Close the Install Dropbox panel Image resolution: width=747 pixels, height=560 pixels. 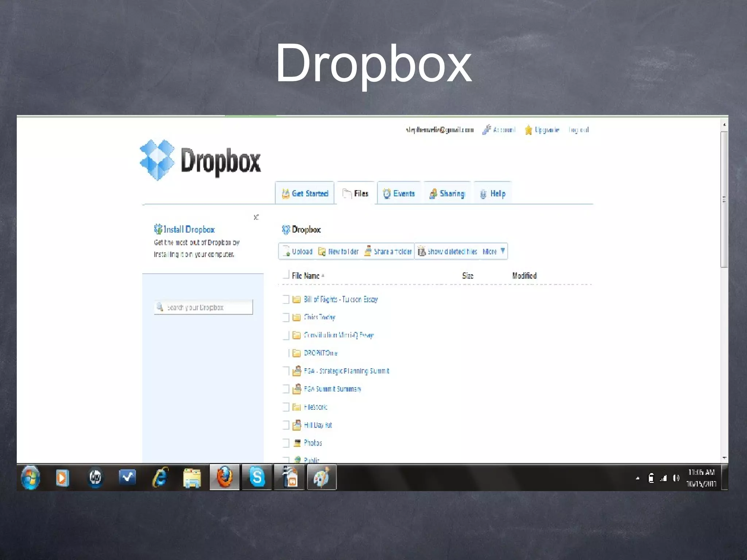(256, 217)
